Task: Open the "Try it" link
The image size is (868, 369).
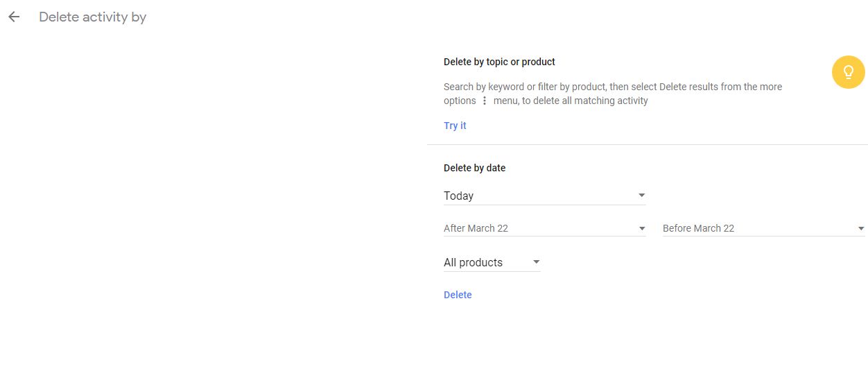Action: (x=455, y=126)
